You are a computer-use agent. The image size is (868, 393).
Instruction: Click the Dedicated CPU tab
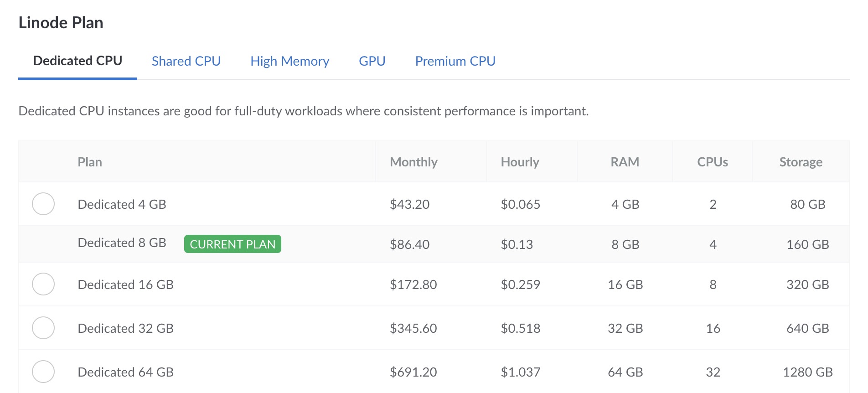77,61
